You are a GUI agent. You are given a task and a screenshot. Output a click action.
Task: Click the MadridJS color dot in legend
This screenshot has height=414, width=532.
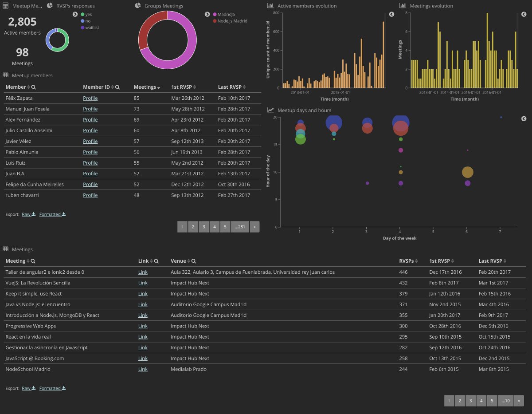click(215, 14)
